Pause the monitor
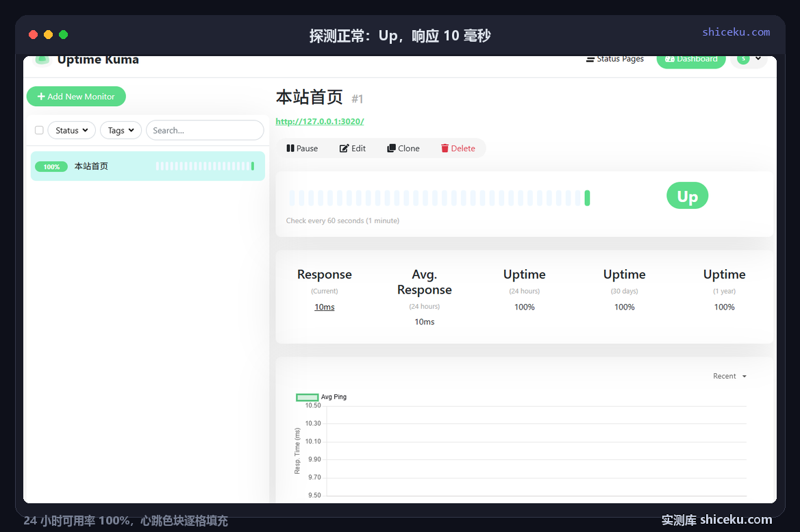 click(302, 149)
